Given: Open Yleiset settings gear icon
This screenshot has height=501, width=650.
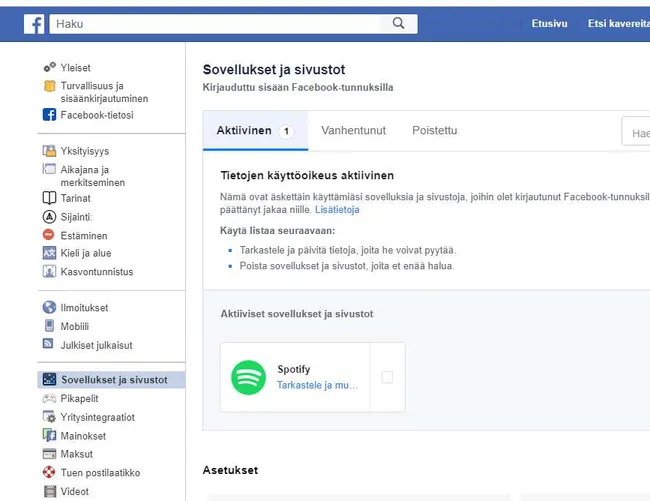Looking at the screenshot, I should point(49,68).
